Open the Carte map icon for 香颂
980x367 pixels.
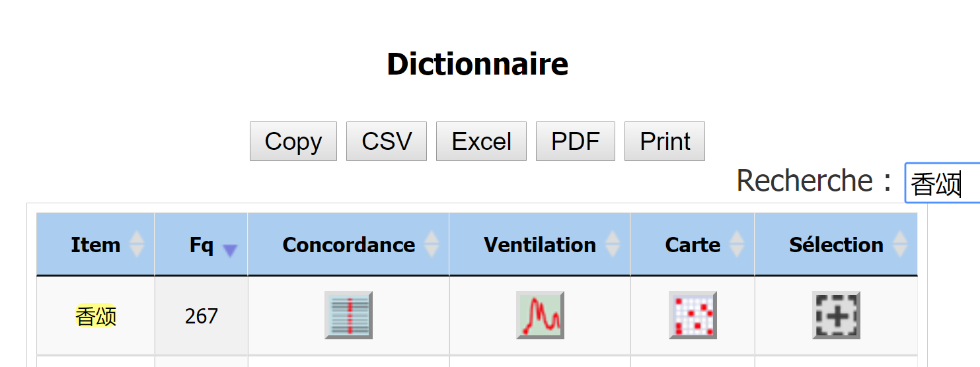click(x=693, y=316)
